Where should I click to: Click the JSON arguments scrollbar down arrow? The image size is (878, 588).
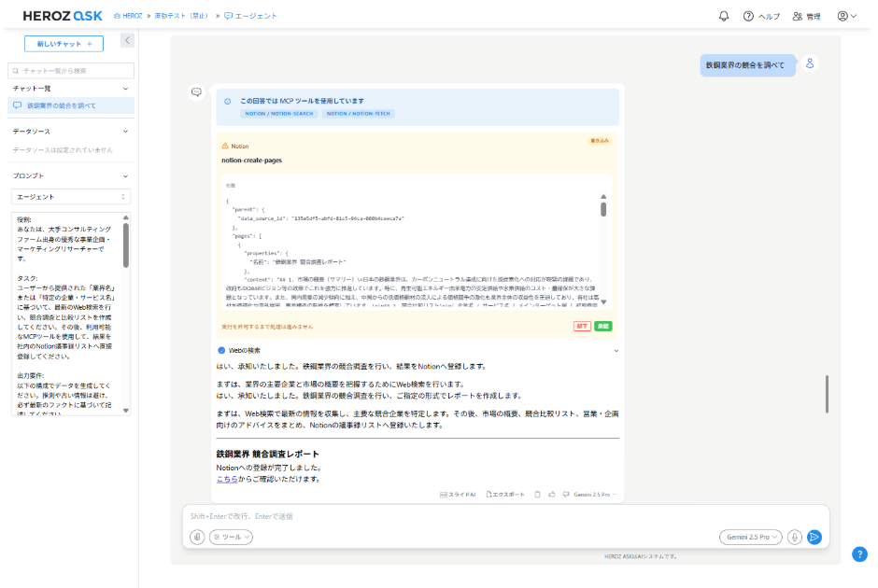point(603,302)
